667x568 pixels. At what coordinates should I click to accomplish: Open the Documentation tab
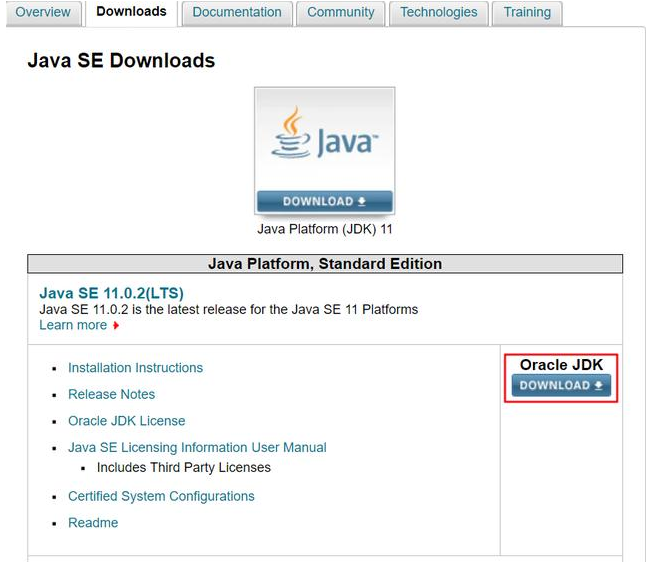[239, 13]
